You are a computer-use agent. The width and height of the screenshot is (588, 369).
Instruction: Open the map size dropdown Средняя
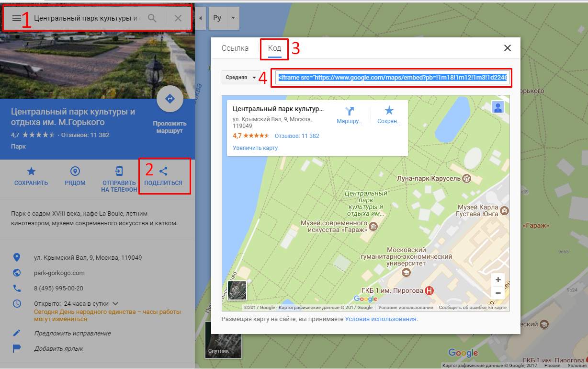coord(240,78)
